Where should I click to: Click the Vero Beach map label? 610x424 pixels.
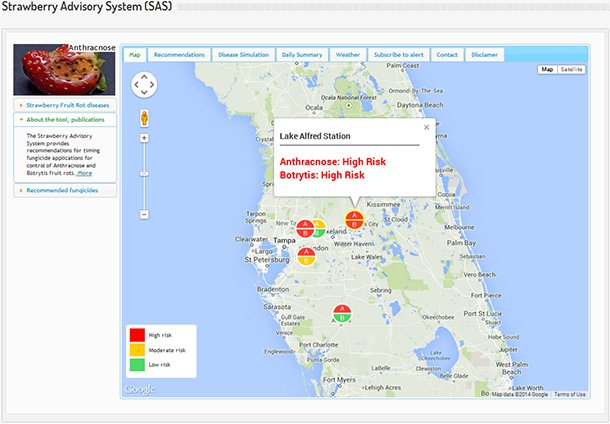click(479, 275)
